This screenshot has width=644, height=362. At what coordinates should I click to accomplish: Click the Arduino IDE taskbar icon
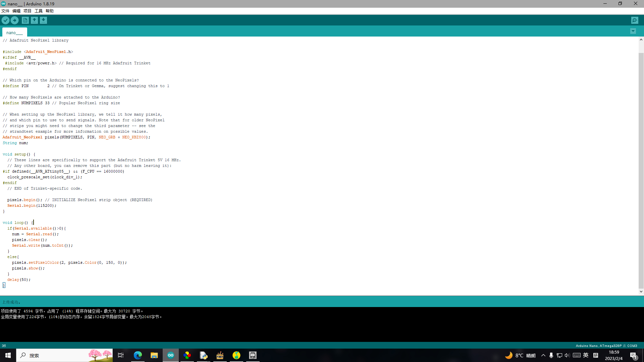tap(171, 355)
